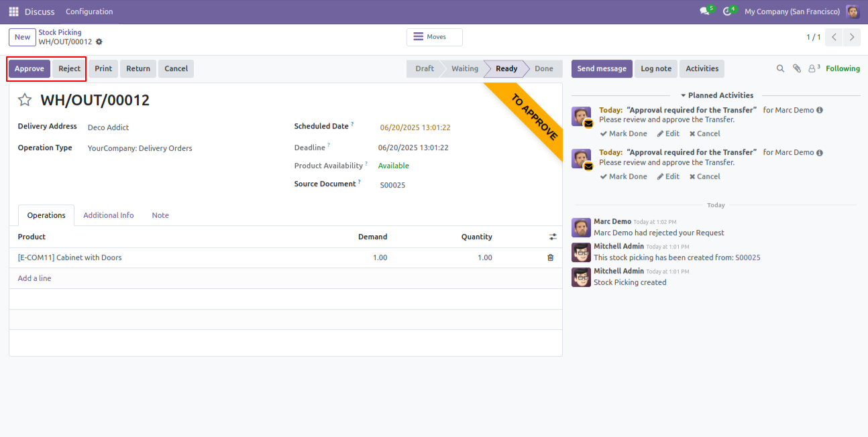This screenshot has height=437, width=868.
Task: Click the Deadline help question mark
Action: coord(329,145)
